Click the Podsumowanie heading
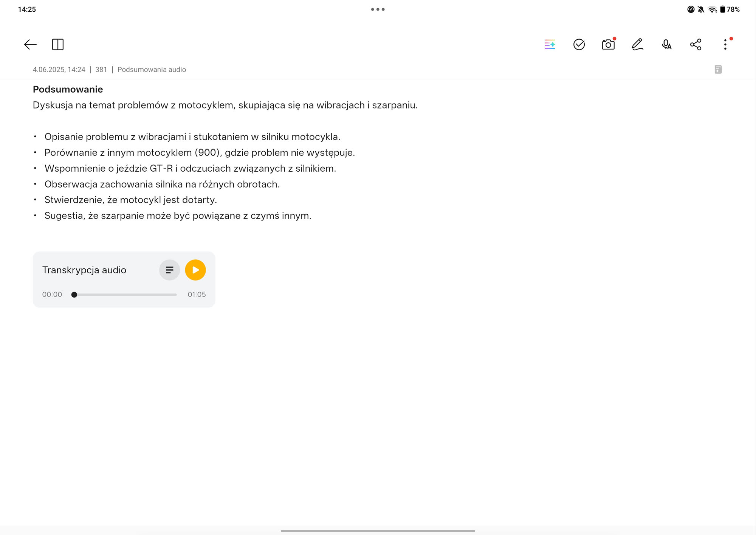Screen dimensions: 756x535 (68, 89)
